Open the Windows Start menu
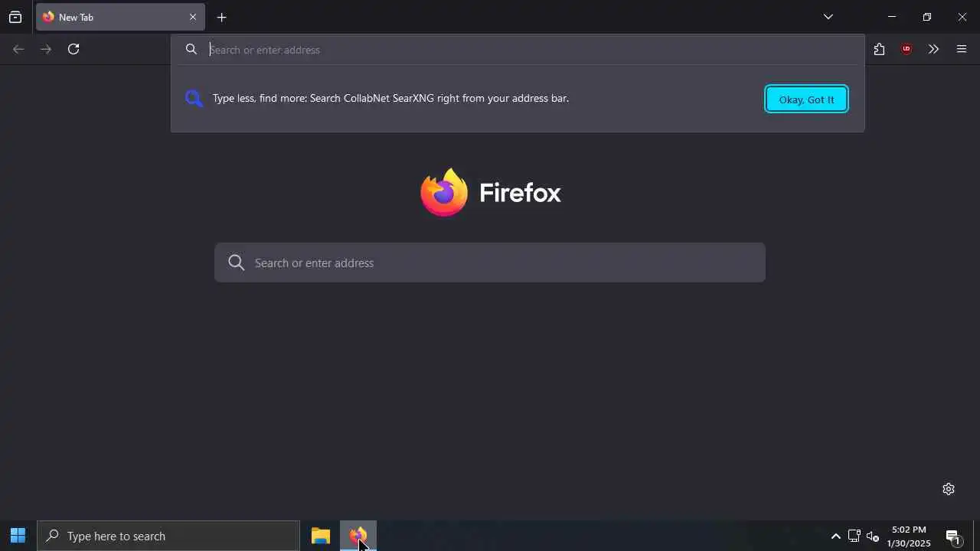This screenshot has width=980, height=551. click(x=18, y=536)
